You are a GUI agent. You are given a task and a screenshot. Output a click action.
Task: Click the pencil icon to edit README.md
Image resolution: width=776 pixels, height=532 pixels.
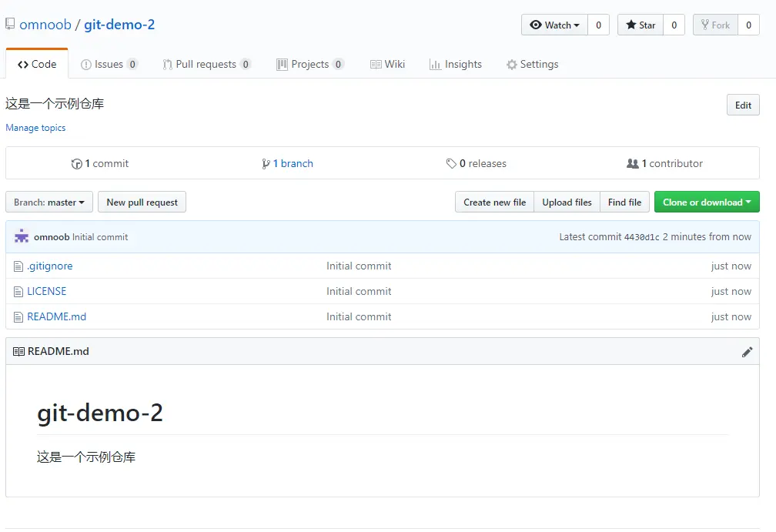point(747,352)
